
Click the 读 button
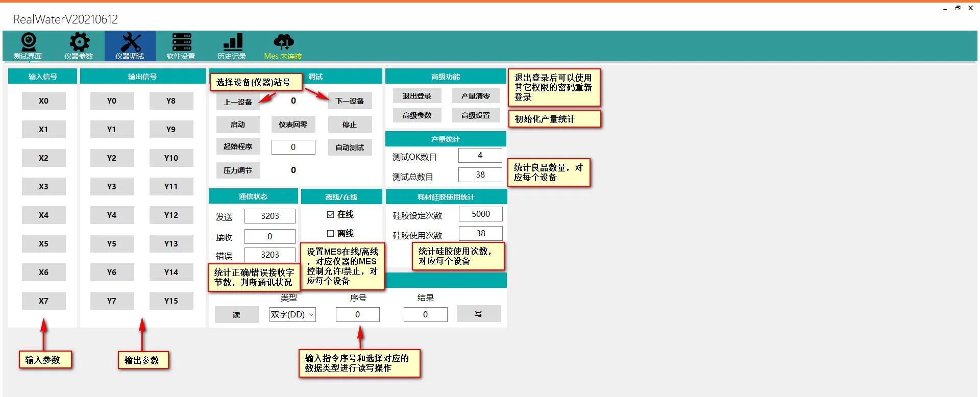236,315
